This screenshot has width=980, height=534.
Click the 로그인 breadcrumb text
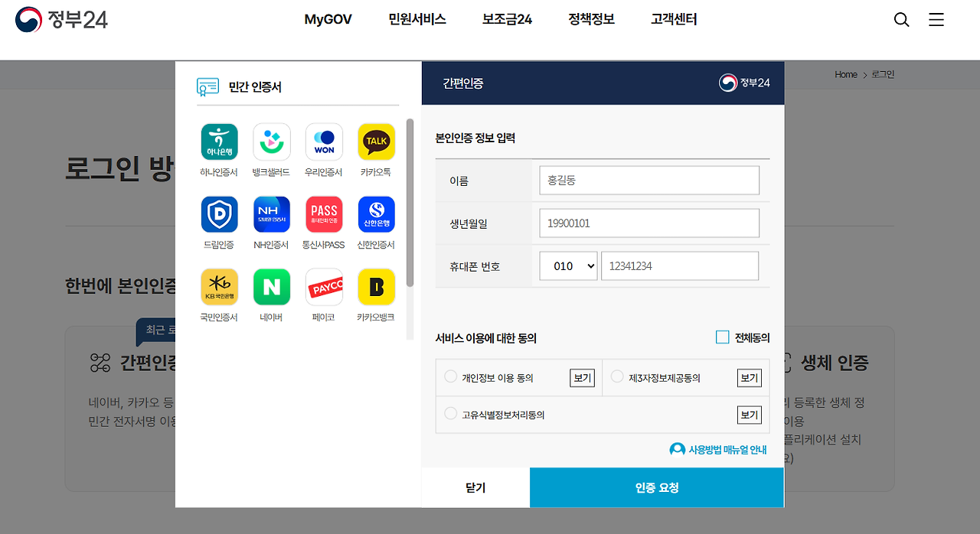[884, 74]
